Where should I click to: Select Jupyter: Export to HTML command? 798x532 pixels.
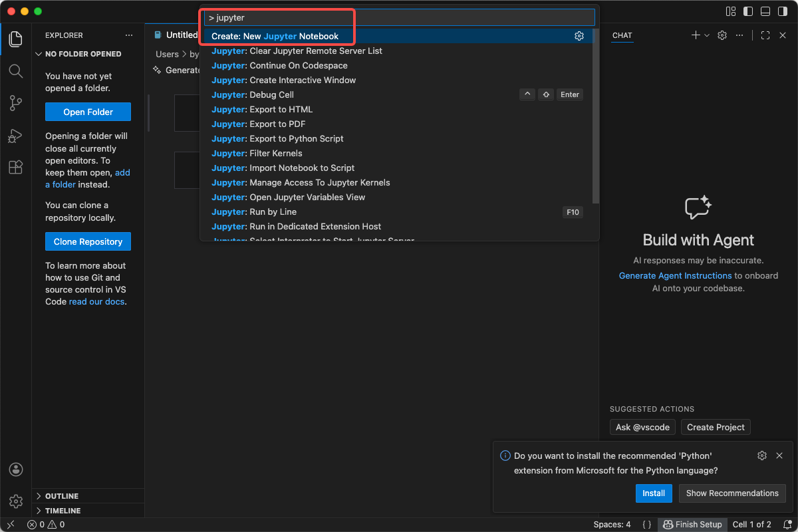(x=261, y=109)
